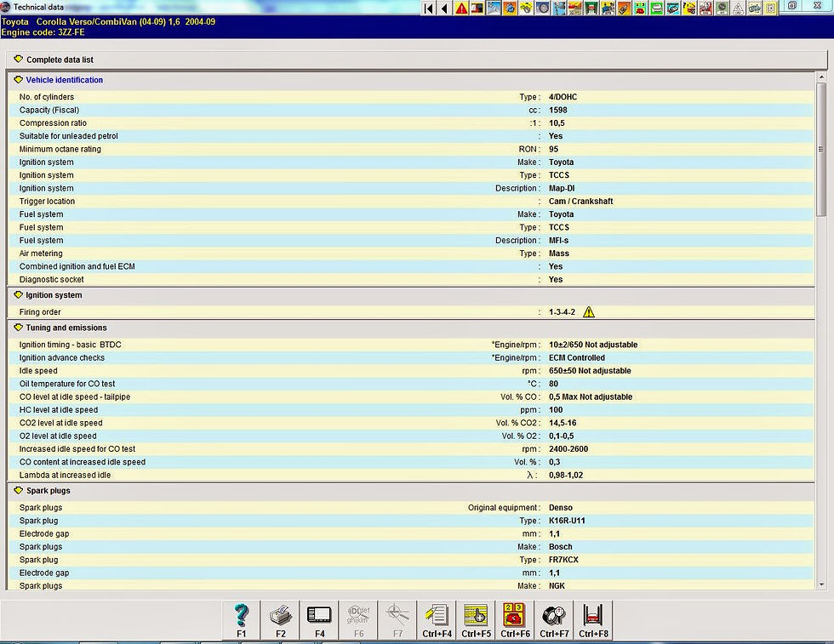
Task: Click the white outlined triangle toolbar icon
Action: coord(738,8)
